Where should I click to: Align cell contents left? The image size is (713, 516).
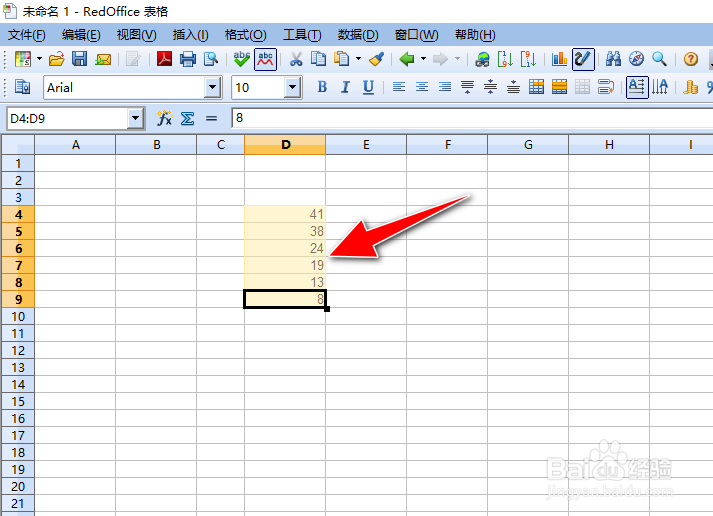[x=399, y=86]
